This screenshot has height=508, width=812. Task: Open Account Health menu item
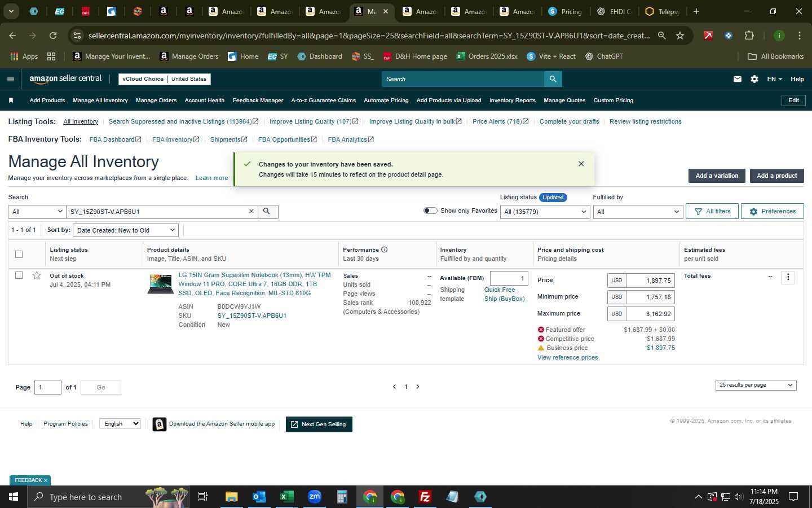point(205,100)
